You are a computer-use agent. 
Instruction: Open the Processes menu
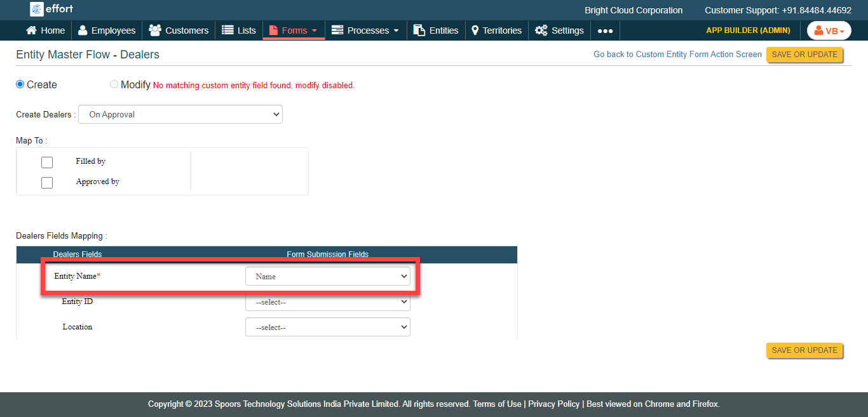[365, 30]
